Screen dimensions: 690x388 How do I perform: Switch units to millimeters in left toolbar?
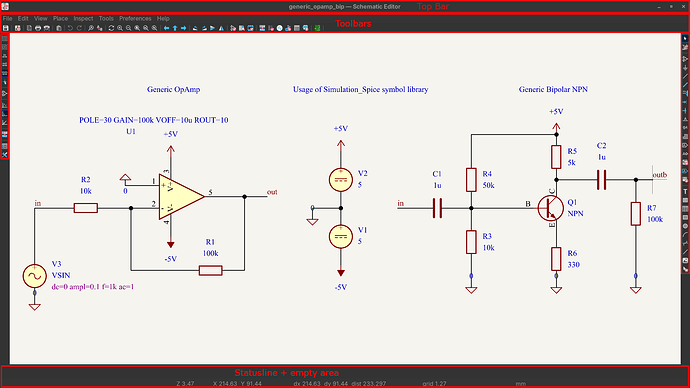[x=5, y=73]
